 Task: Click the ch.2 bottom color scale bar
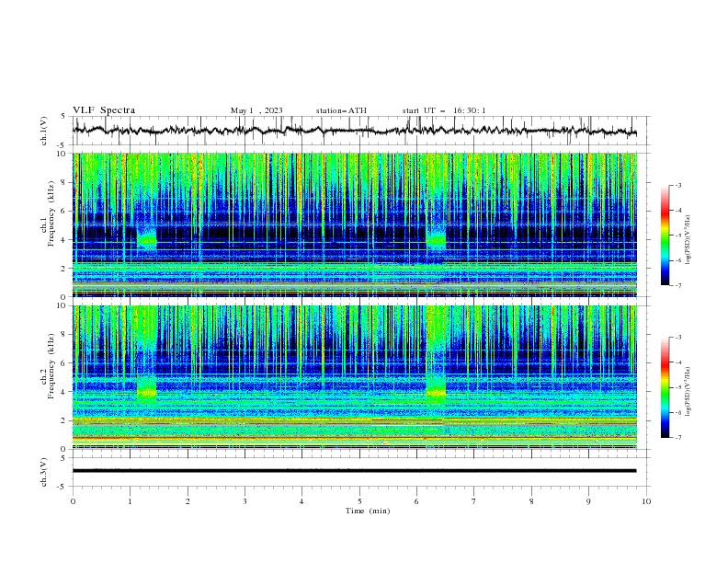(x=665, y=387)
